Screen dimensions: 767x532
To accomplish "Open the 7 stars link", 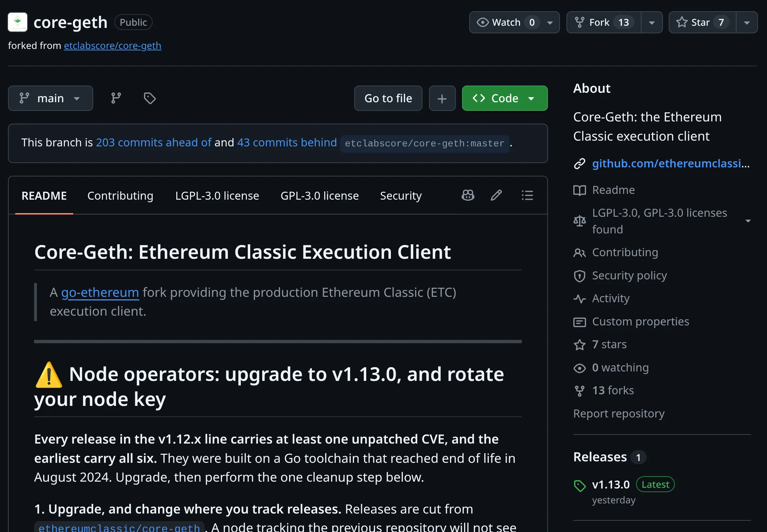I will pyautogui.click(x=610, y=345).
